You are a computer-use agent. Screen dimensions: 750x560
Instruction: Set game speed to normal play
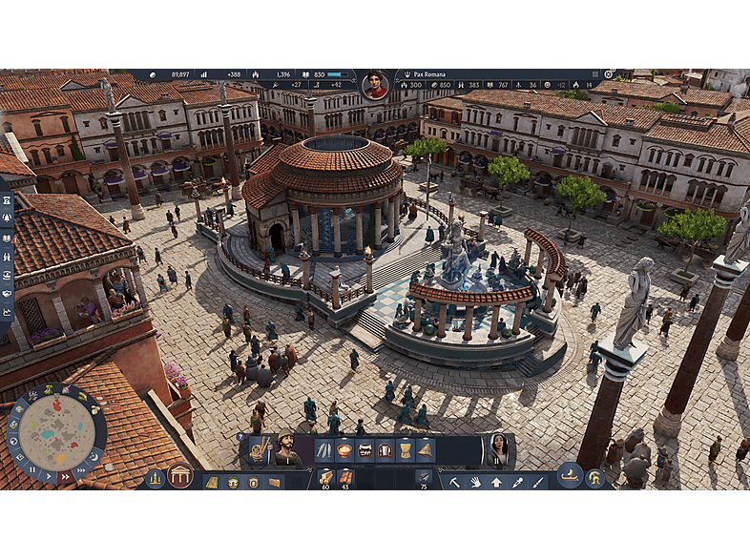click(x=49, y=476)
